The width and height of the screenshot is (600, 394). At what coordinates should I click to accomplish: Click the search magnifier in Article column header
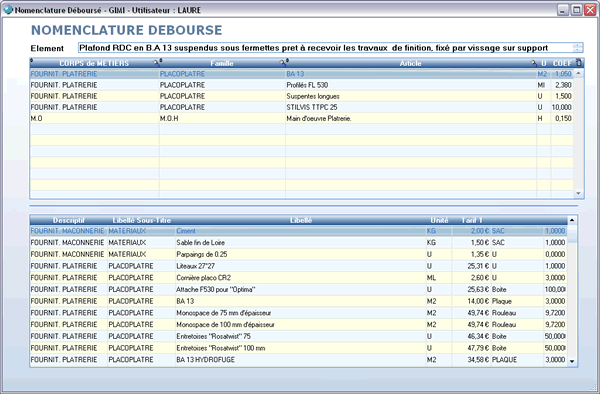(534, 63)
